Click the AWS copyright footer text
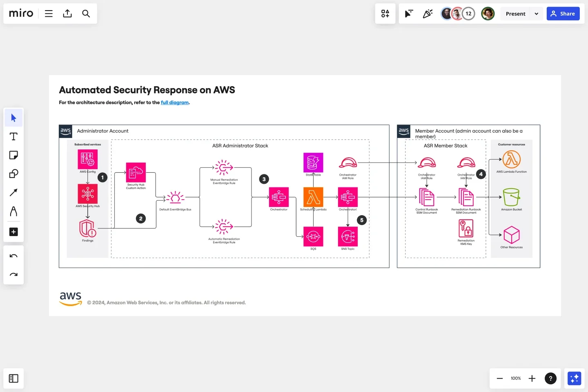 coord(166,303)
